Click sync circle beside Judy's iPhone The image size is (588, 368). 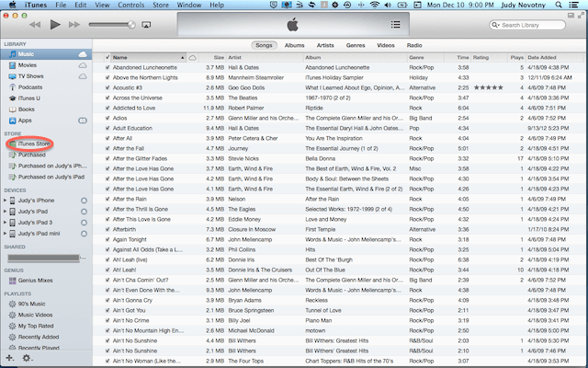coord(84,201)
